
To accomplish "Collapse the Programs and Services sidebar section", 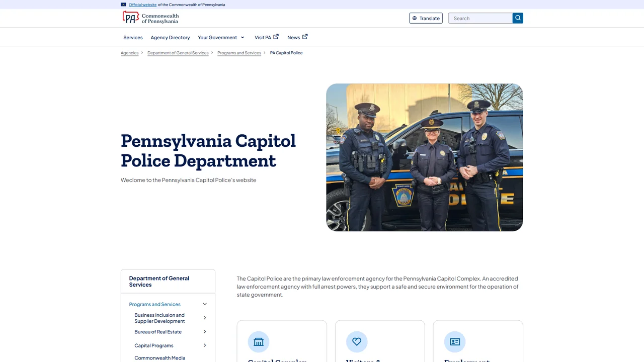I will 205,304.
